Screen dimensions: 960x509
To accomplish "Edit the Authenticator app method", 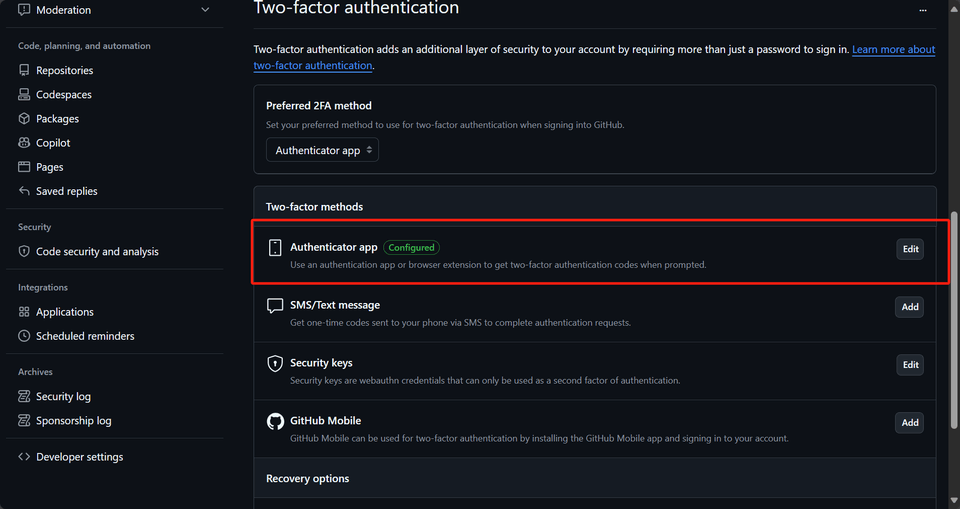I will 910,249.
